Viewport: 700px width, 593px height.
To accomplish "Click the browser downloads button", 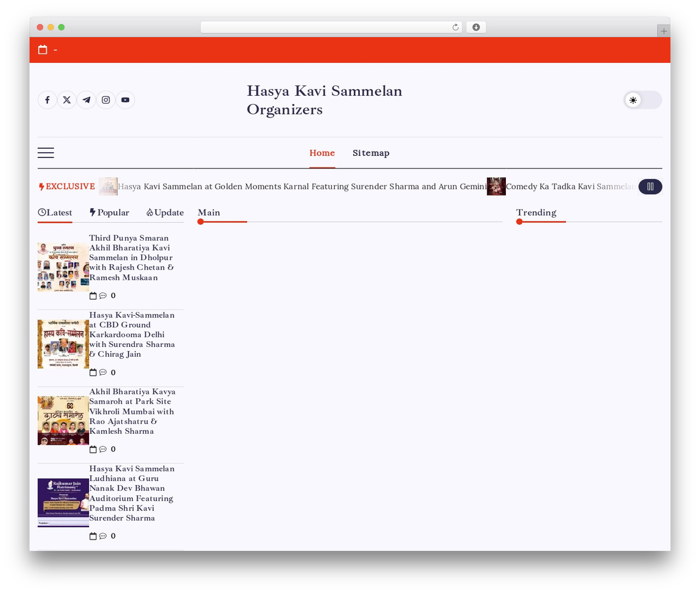I will coord(476,27).
